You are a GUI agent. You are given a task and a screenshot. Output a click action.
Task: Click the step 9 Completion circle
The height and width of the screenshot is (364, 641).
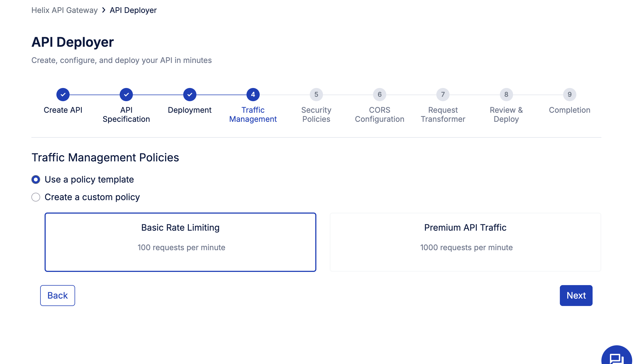(x=569, y=95)
